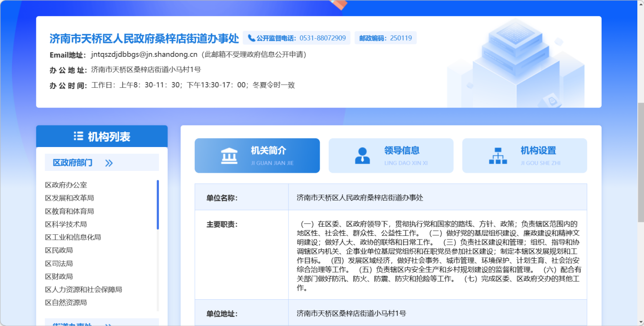Click the page vertical scrollbar thumb
The image size is (644, 326).
641,162
